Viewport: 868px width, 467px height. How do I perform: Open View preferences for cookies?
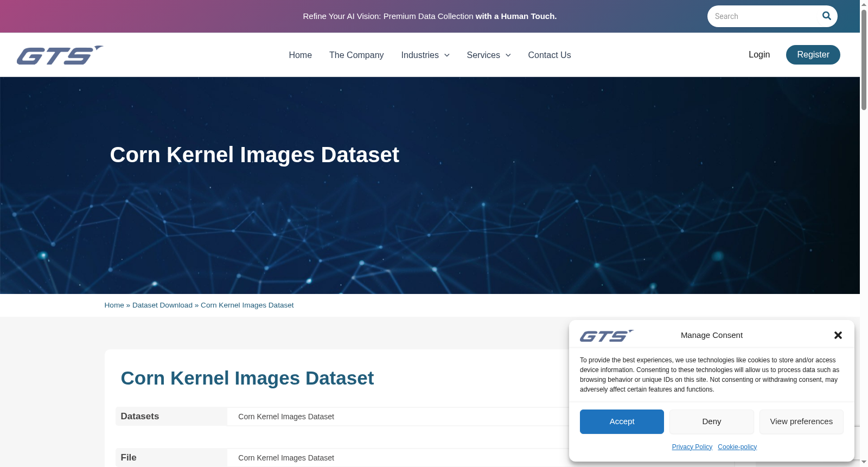tap(801, 421)
